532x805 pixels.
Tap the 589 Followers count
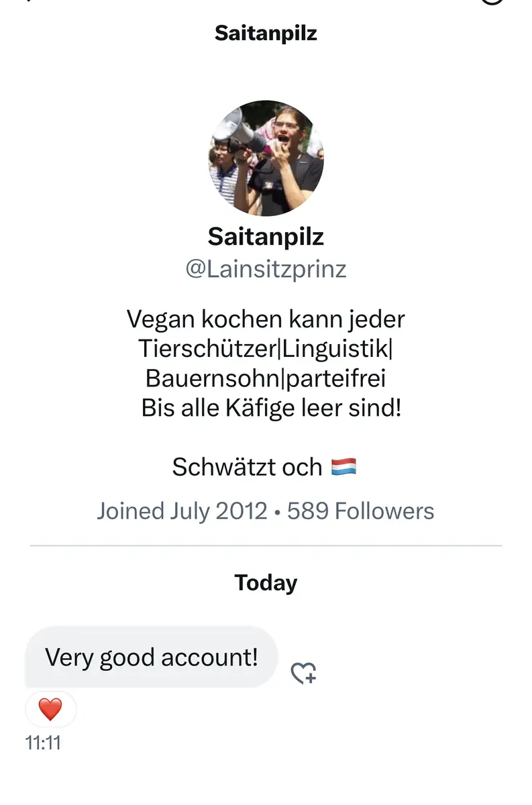(x=360, y=511)
